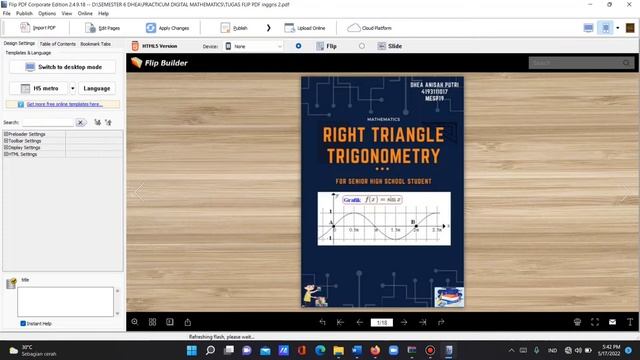The width and height of the screenshot is (640, 360).
Task: Clear the settings search with X button
Action: (80, 122)
